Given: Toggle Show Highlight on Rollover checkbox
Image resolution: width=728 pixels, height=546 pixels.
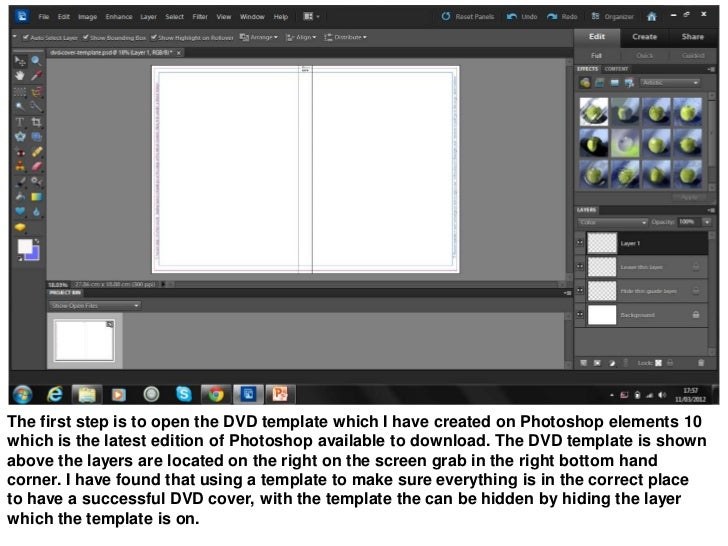Looking at the screenshot, I should [x=154, y=37].
